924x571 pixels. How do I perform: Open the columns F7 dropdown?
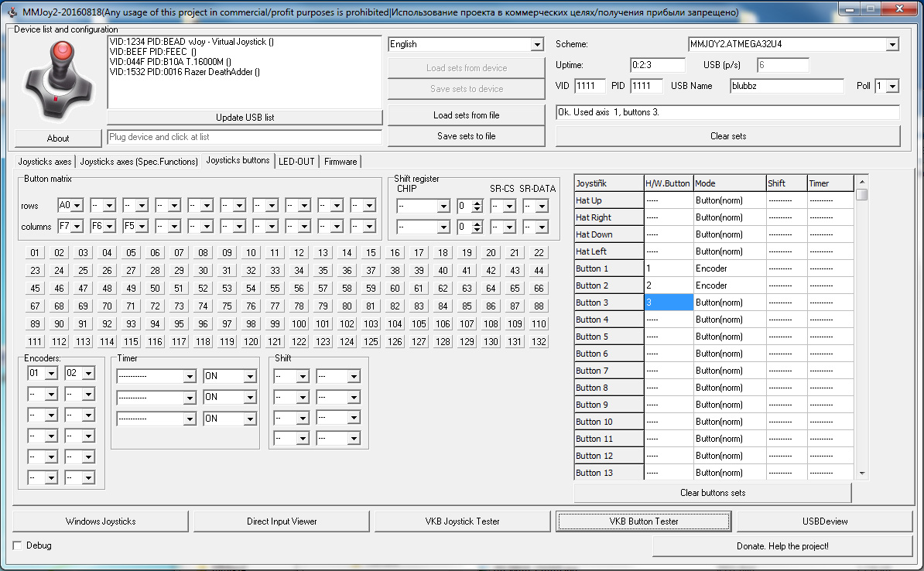click(77, 226)
